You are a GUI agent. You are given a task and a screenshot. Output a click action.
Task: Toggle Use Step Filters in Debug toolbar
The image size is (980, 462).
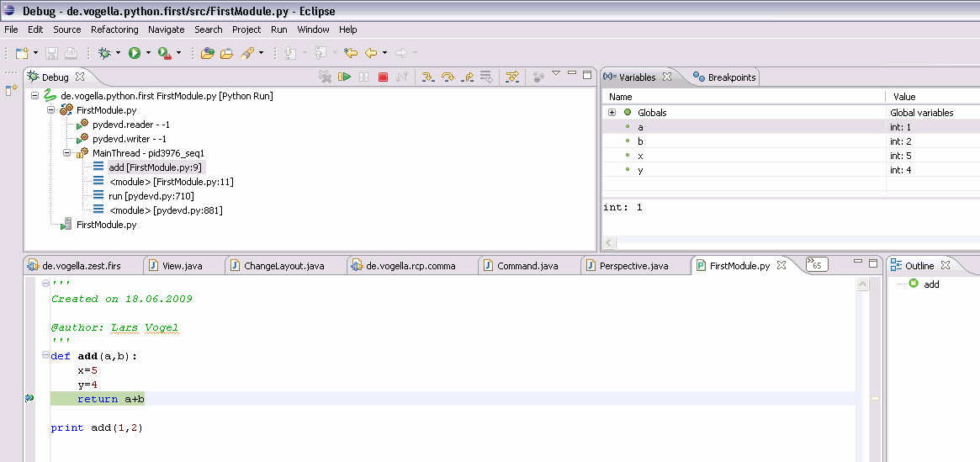[x=511, y=77]
